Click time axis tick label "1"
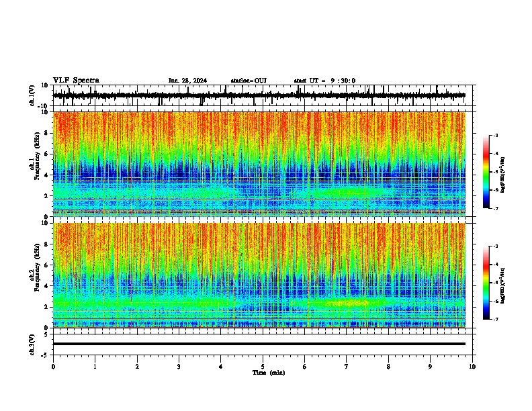Viewport: 532px width, 411px height. [x=95, y=367]
